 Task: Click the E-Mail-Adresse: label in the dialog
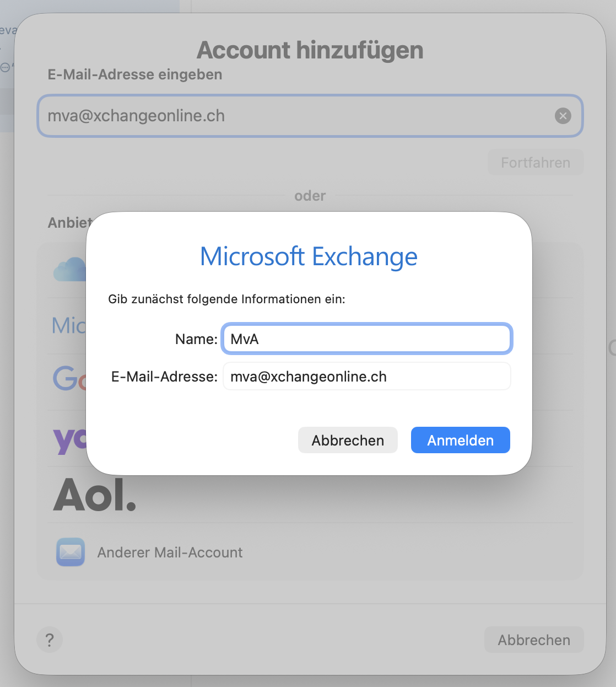click(164, 377)
